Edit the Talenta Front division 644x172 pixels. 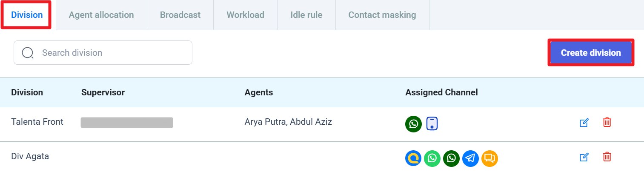pos(584,123)
